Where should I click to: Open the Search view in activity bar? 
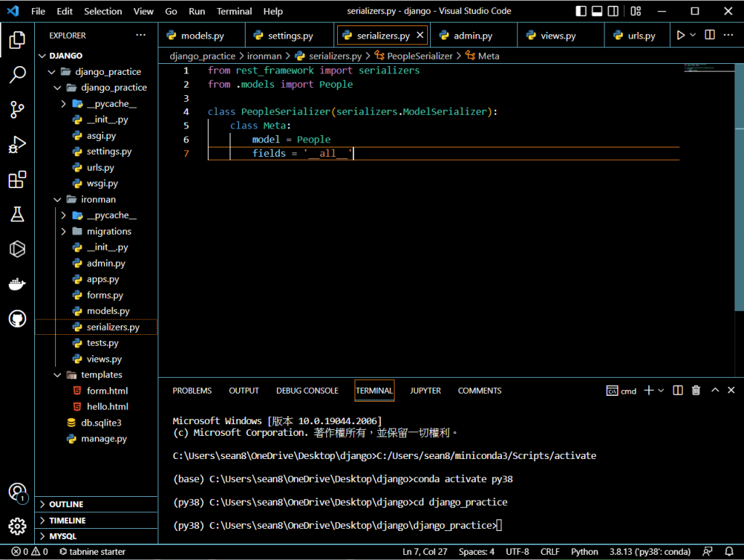point(17,74)
